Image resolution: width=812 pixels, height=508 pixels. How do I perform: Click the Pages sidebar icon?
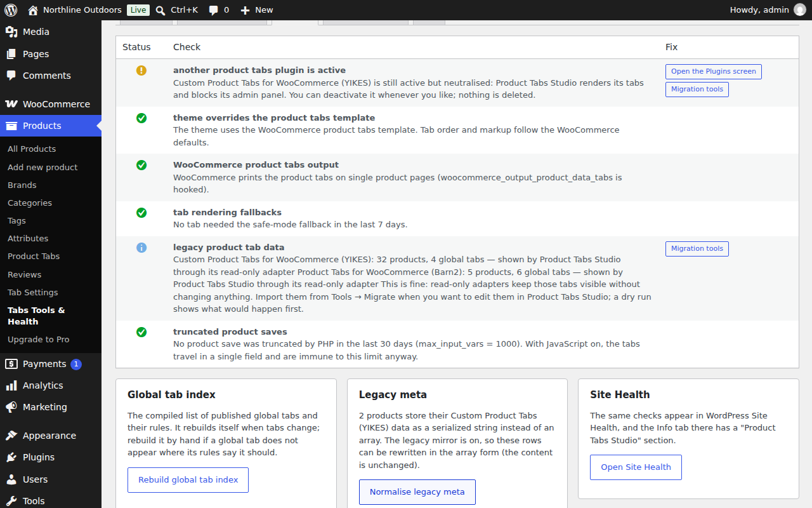point(11,54)
